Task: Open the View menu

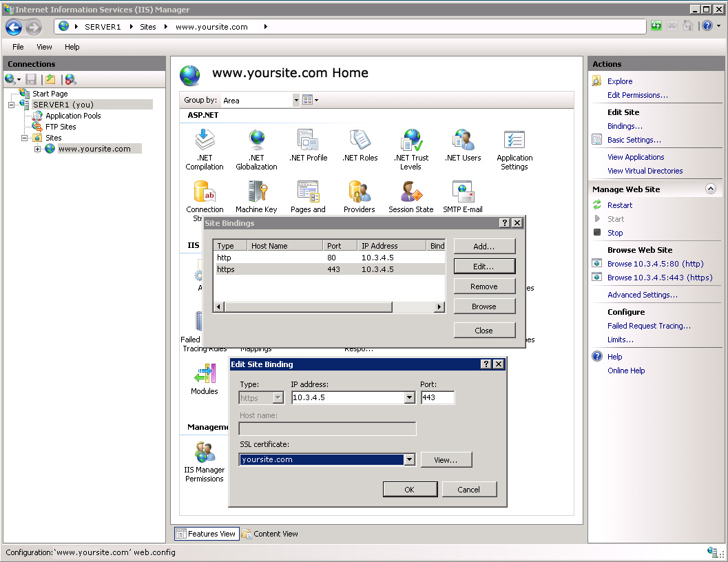Action: click(44, 47)
